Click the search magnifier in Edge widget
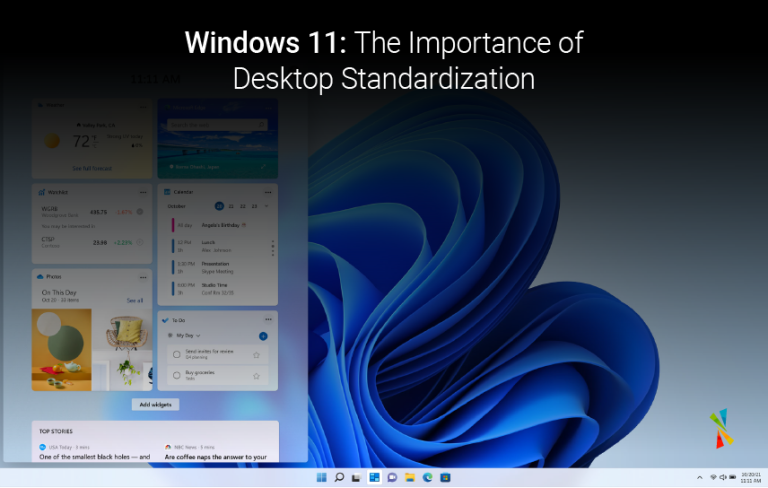 click(x=262, y=125)
